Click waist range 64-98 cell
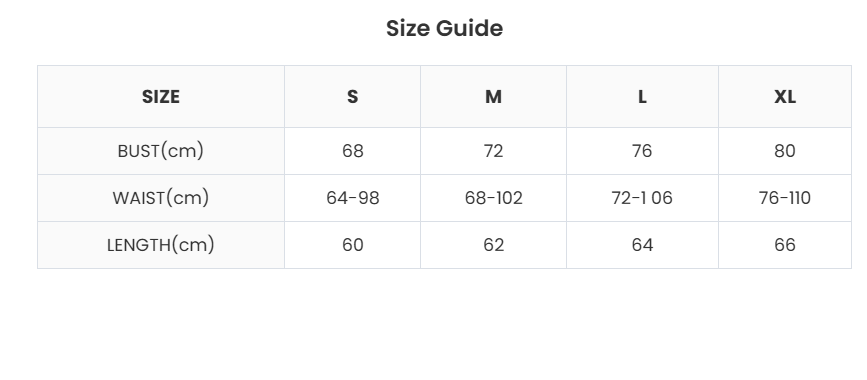This screenshot has height=380, width=867. click(352, 198)
